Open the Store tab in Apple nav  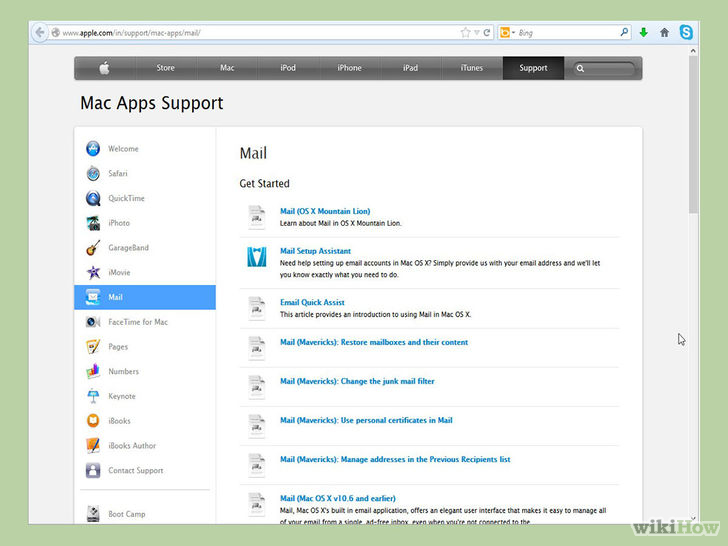click(165, 68)
